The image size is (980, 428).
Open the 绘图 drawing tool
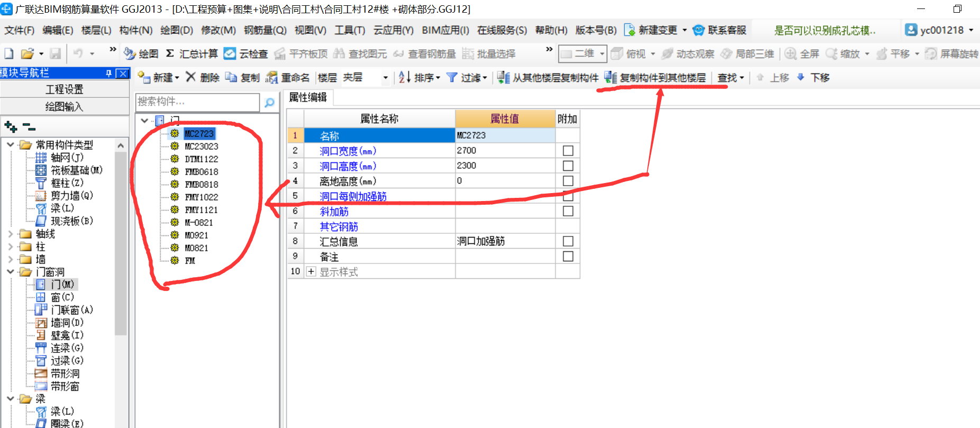click(141, 53)
